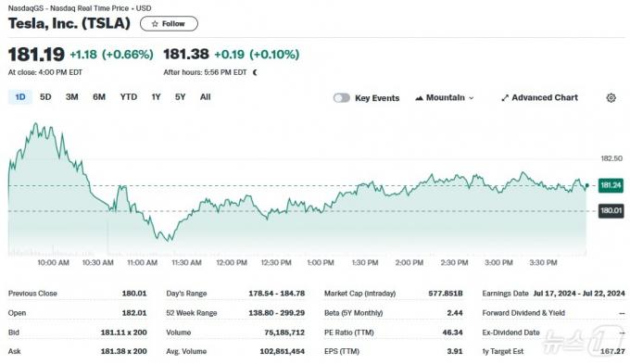Click the Volume value 75,185,712
Viewport: 630px width, 364px height.
[x=284, y=333]
